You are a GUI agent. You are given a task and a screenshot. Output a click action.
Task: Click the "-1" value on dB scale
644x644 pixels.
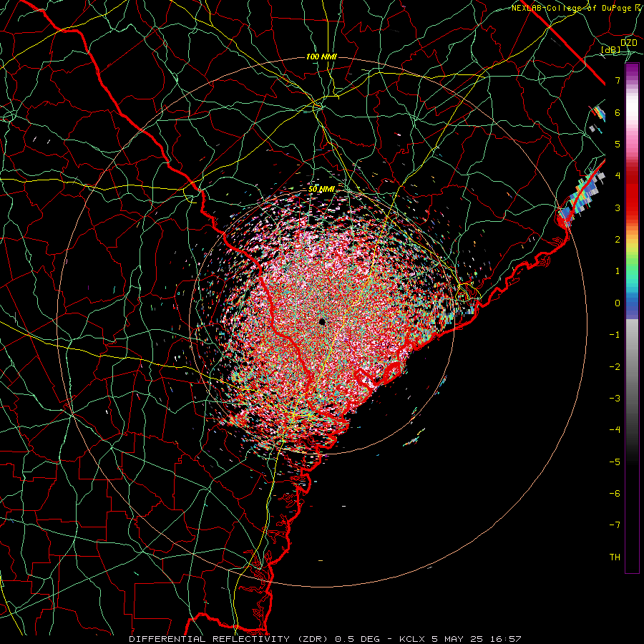pos(615,335)
